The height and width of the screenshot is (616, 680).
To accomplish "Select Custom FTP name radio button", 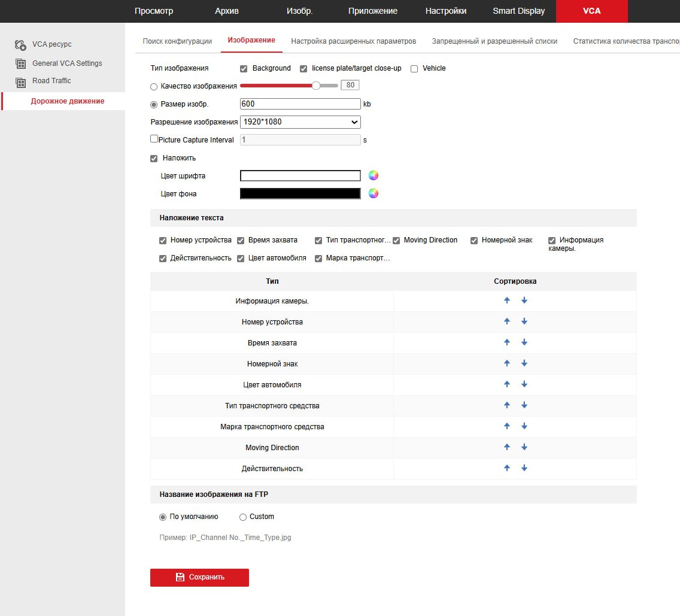I will pyautogui.click(x=243, y=517).
